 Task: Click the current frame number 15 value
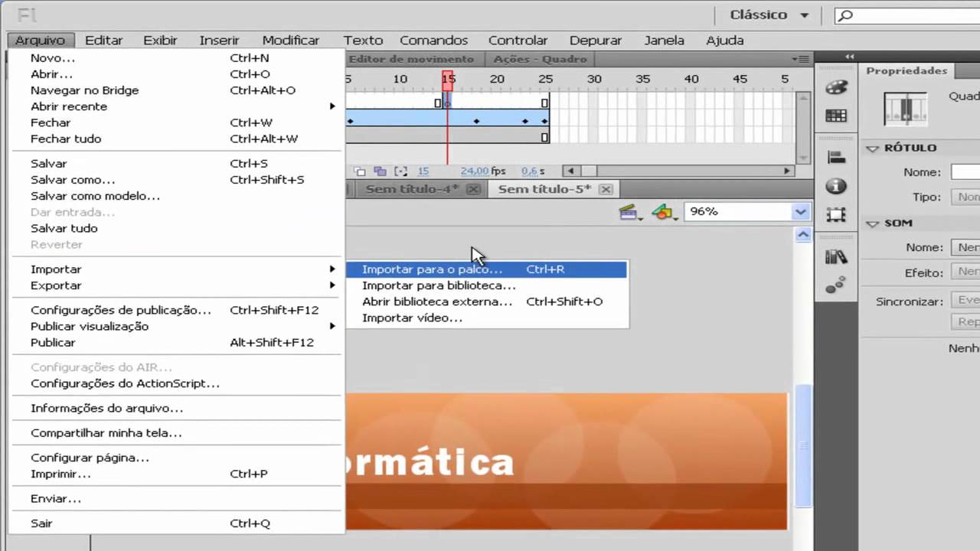click(423, 171)
